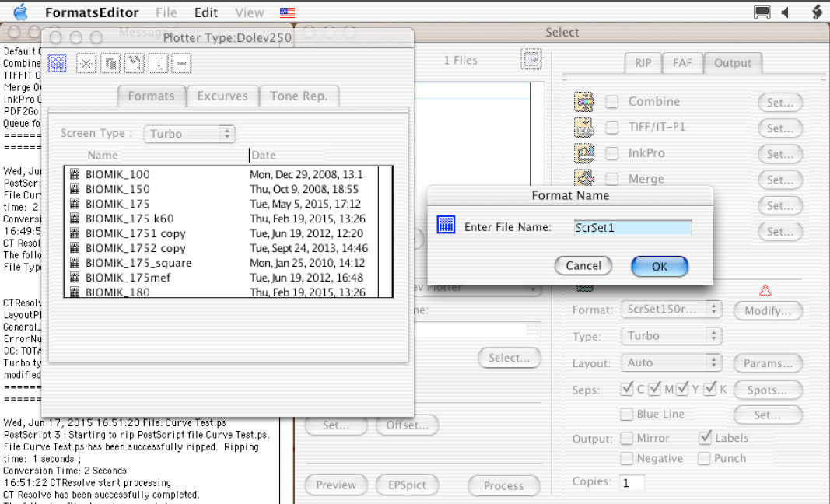This screenshot has height=504, width=830.
Task: Click the file icon of BIOMIK_175mef
Action: click(x=75, y=278)
